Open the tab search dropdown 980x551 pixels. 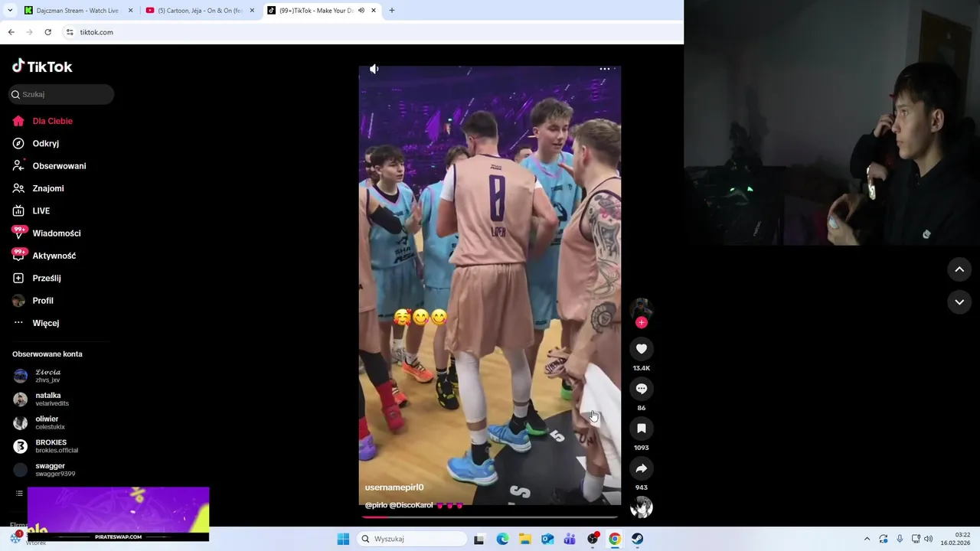coord(10,11)
